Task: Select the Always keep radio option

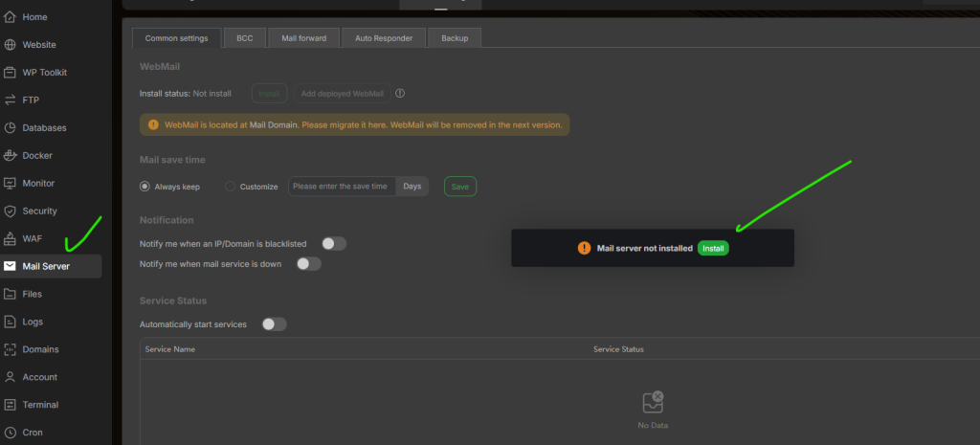Action: coord(145,187)
